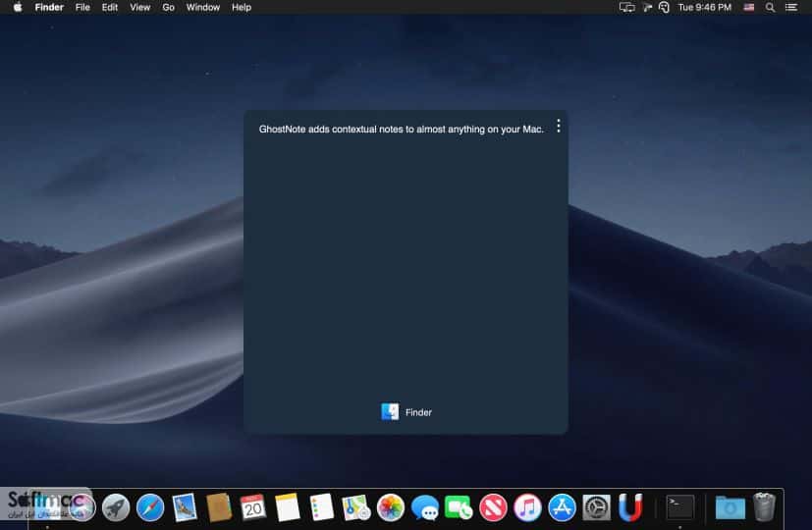Open the File menu
The height and width of the screenshot is (530, 812).
(x=82, y=7)
